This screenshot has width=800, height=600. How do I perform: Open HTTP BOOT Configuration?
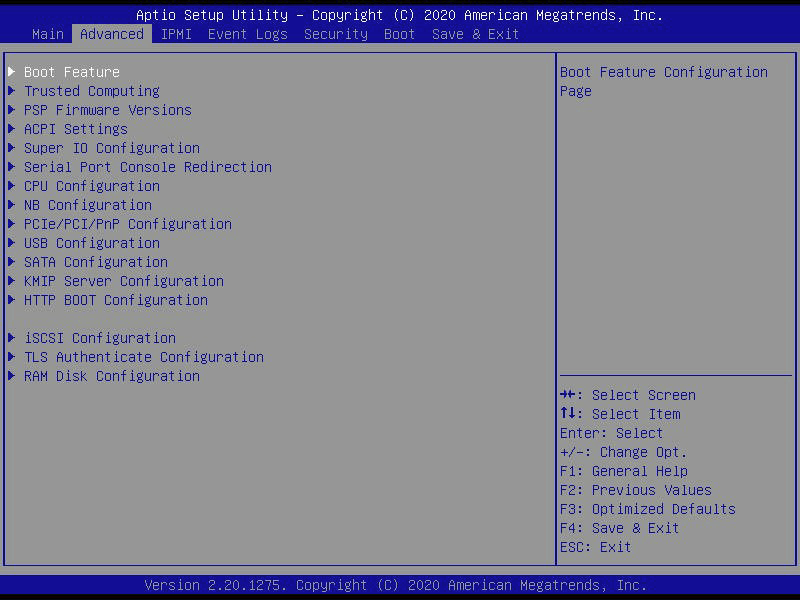(x=116, y=300)
